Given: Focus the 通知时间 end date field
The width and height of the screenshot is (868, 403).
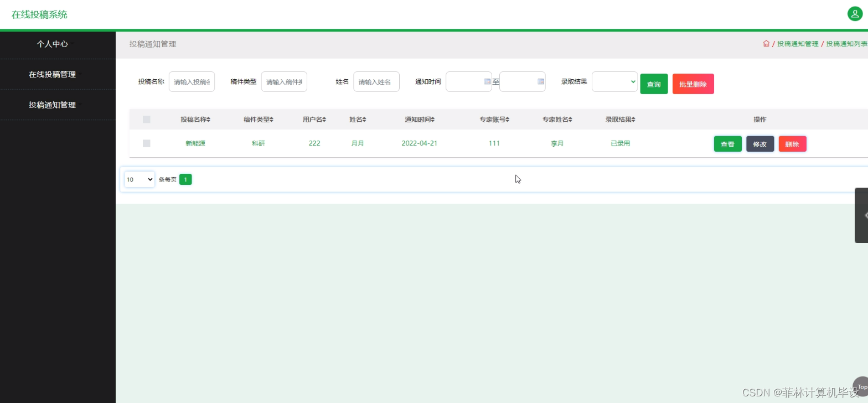Looking at the screenshot, I should point(522,81).
